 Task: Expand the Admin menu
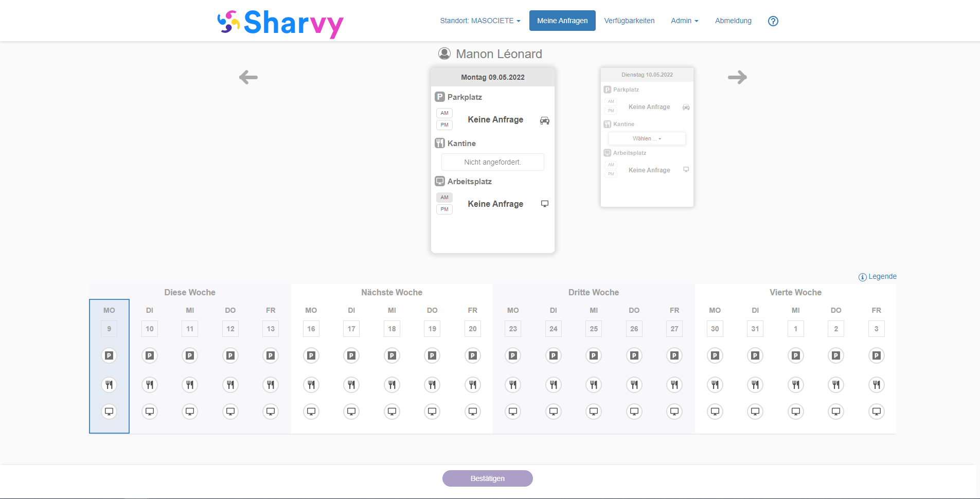(685, 21)
